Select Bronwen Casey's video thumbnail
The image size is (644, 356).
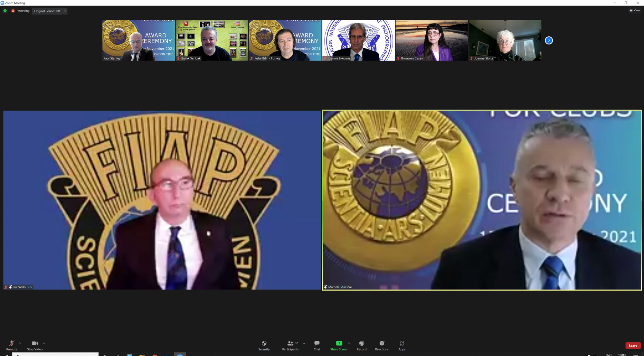[431, 40]
